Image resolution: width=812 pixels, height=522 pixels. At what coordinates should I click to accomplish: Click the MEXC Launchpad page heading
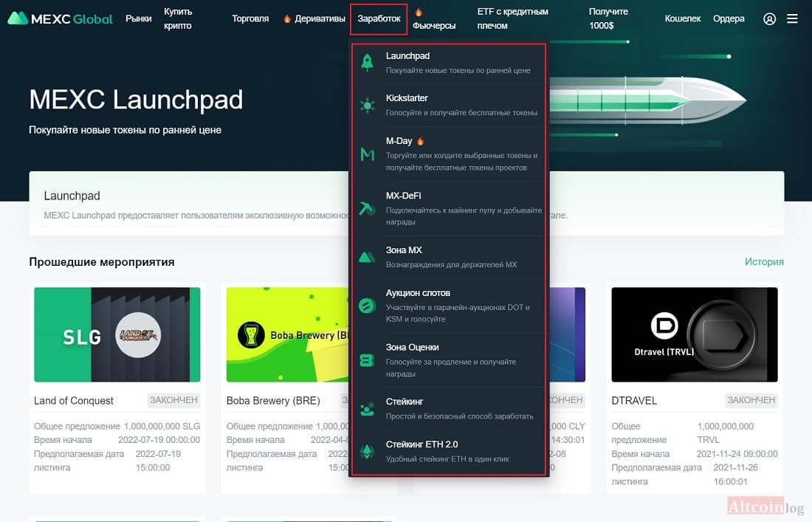(x=136, y=100)
